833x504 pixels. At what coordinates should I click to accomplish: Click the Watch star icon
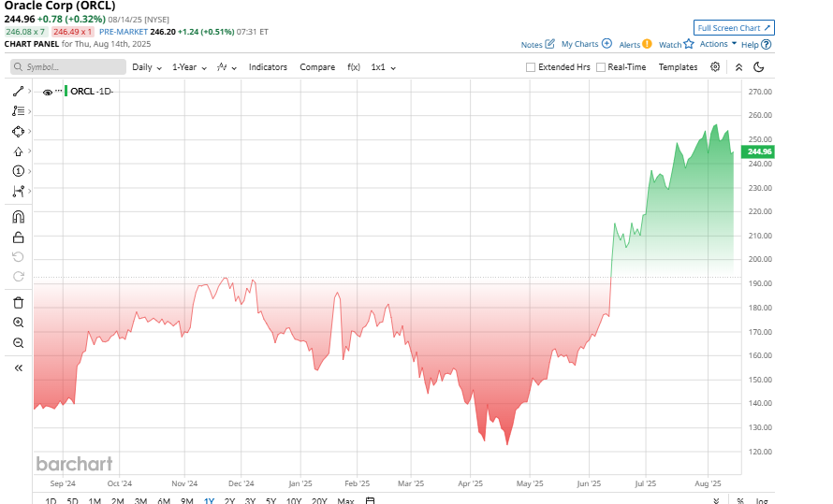pos(689,44)
